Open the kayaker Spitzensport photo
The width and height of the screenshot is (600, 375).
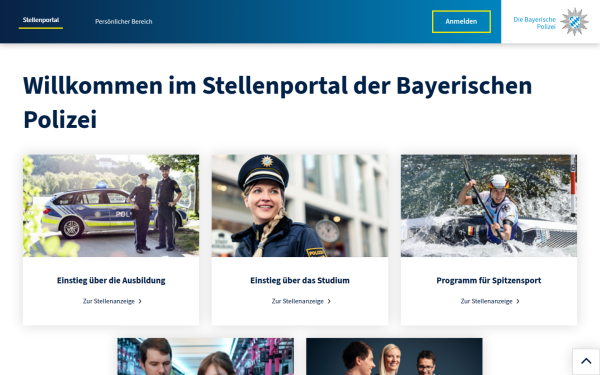click(x=489, y=205)
